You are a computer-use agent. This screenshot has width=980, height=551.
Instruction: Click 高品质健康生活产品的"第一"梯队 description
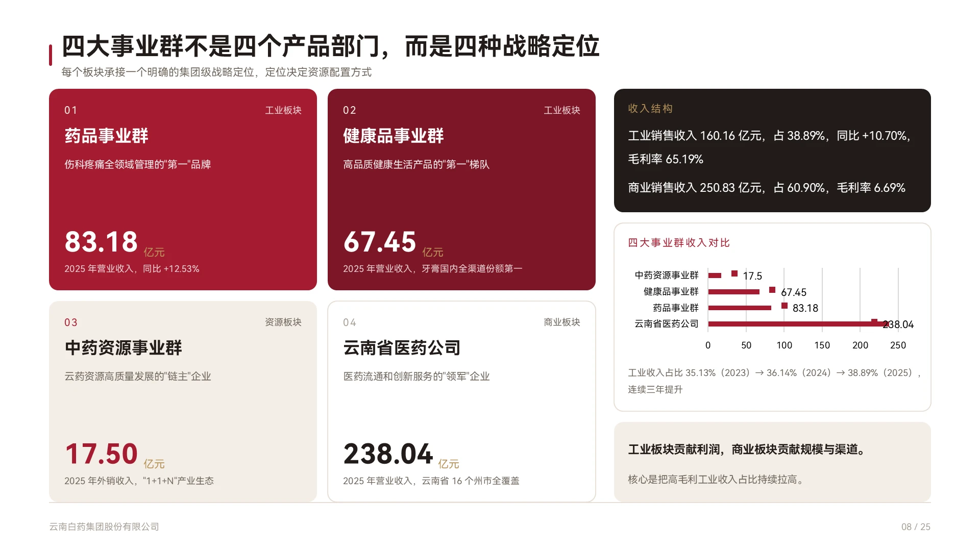416,164
